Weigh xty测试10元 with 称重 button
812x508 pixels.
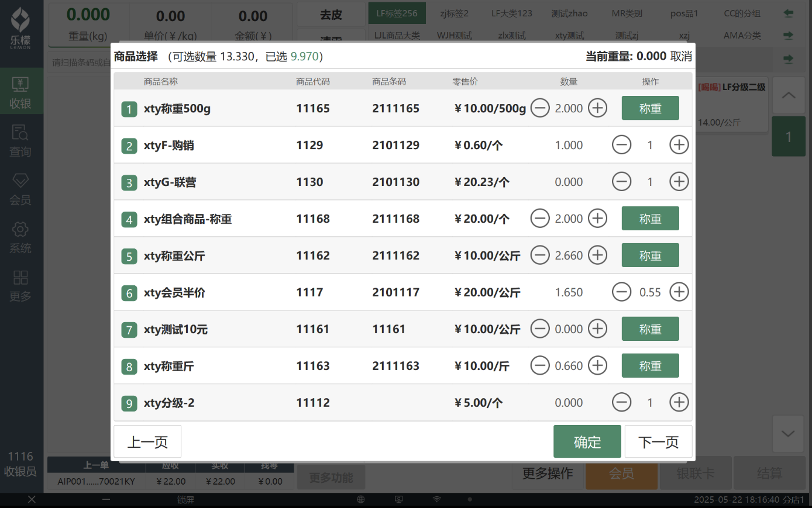[650, 329]
